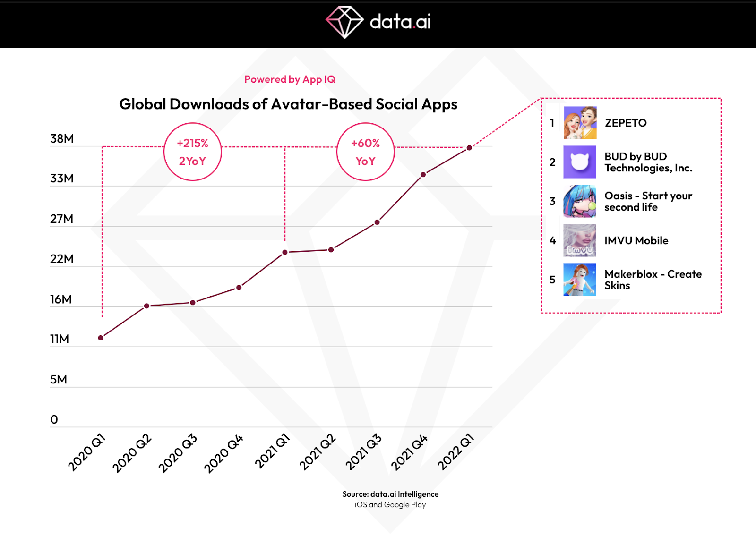Select the 2021 Q3 data point
The image size is (756, 553).
point(377,222)
